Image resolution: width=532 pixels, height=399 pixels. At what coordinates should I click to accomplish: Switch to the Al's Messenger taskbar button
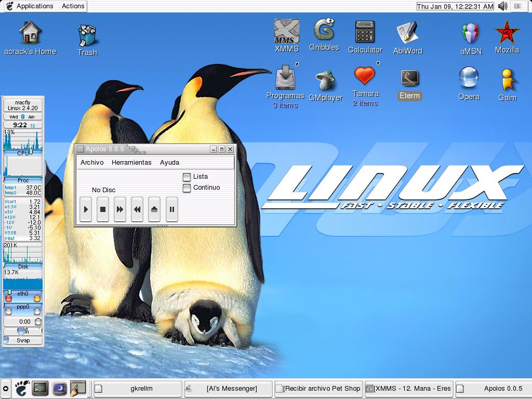[x=228, y=389]
